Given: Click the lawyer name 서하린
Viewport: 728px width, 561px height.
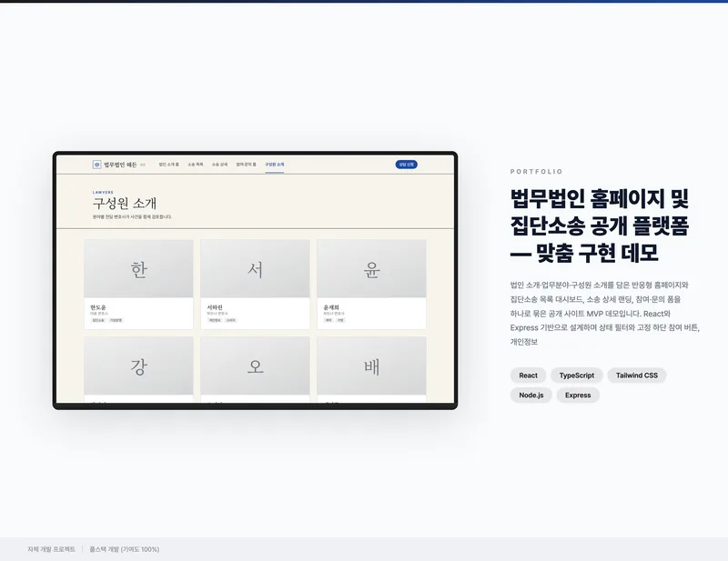Looking at the screenshot, I should point(215,307).
